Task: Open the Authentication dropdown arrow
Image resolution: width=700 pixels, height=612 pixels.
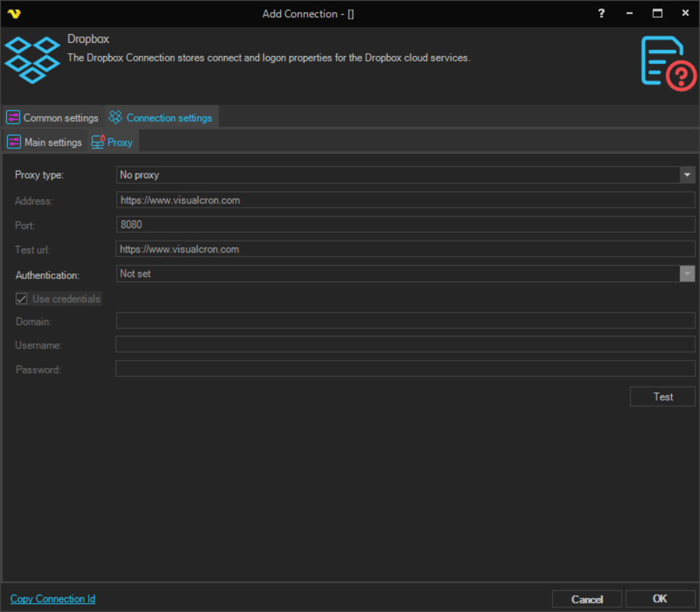Action: click(687, 273)
